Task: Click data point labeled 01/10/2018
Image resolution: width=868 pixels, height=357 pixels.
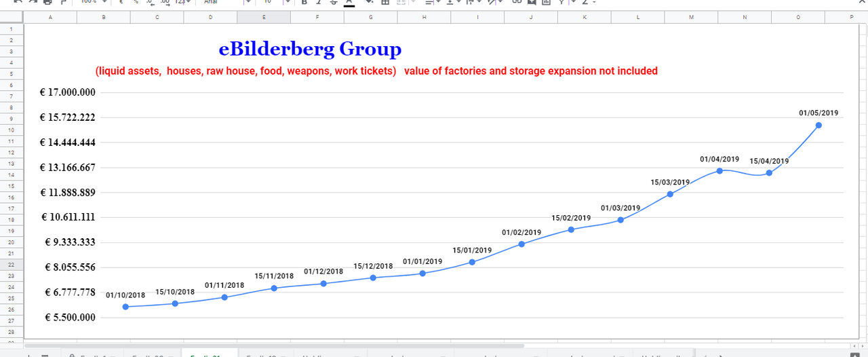Action: [x=126, y=307]
